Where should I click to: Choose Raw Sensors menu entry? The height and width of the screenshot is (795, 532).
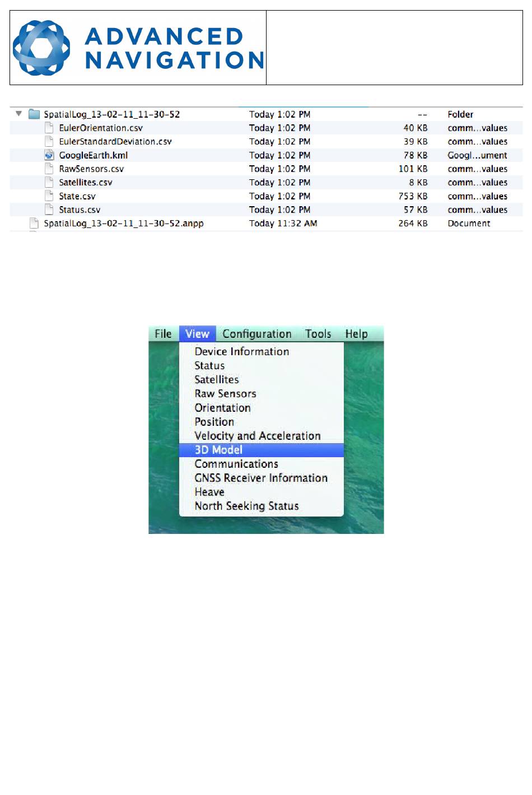tap(261, 393)
